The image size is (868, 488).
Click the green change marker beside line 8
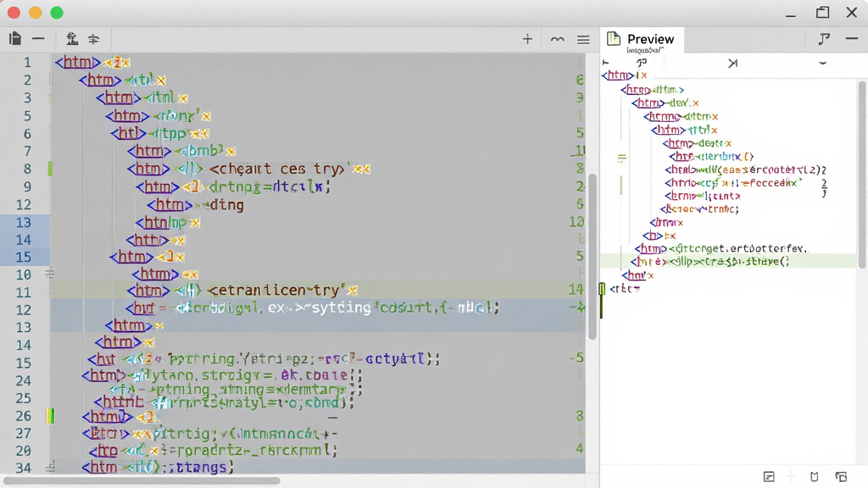[50, 169]
